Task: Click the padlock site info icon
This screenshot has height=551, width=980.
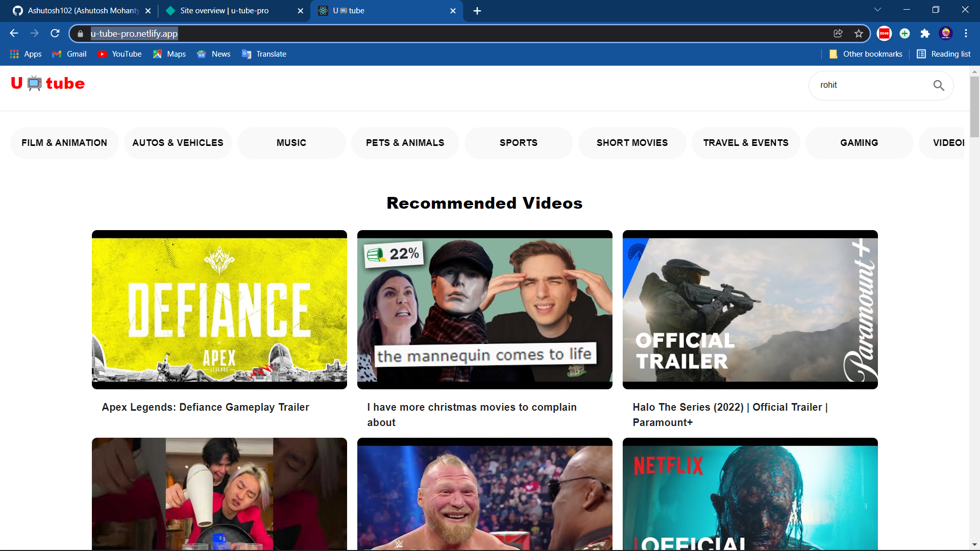Action: click(x=80, y=34)
